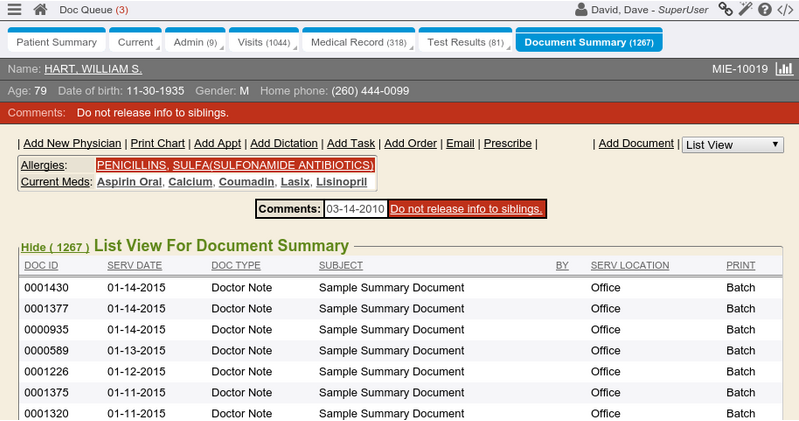Switch to the Patient Summary tab

click(x=57, y=42)
